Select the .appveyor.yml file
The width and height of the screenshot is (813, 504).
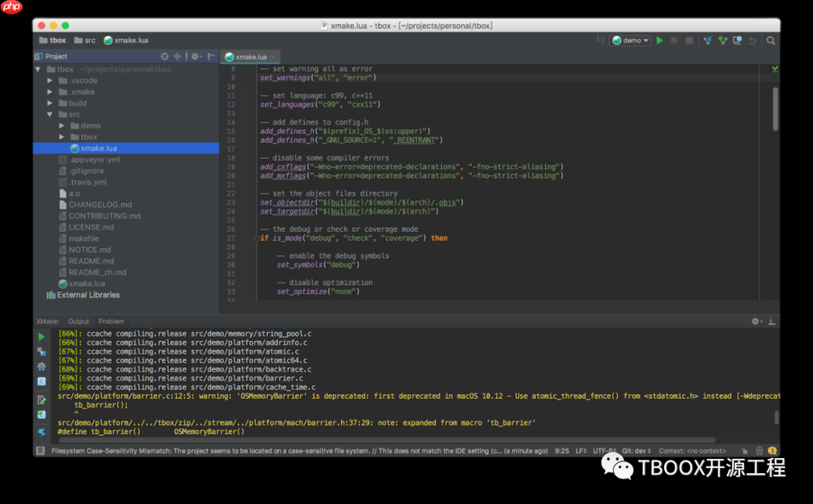pos(89,159)
